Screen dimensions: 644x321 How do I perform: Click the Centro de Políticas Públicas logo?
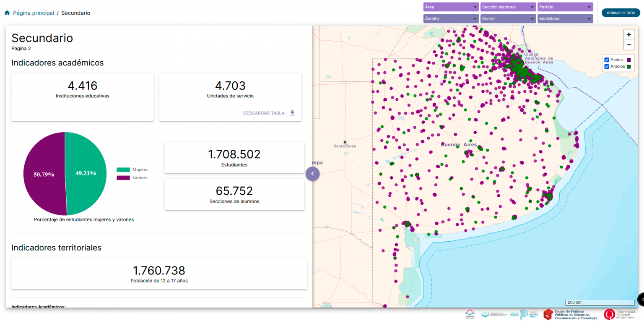click(x=570, y=314)
